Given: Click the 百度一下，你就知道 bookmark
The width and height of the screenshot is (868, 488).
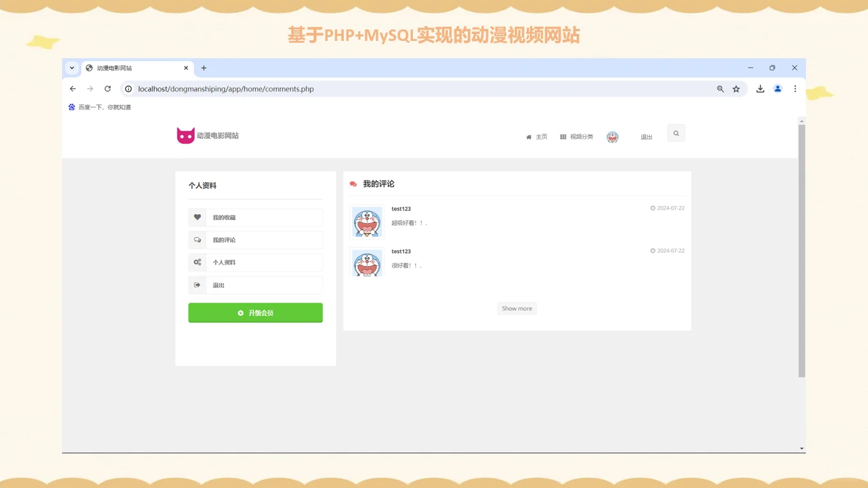Looking at the screenshot, I should point(102,107).
